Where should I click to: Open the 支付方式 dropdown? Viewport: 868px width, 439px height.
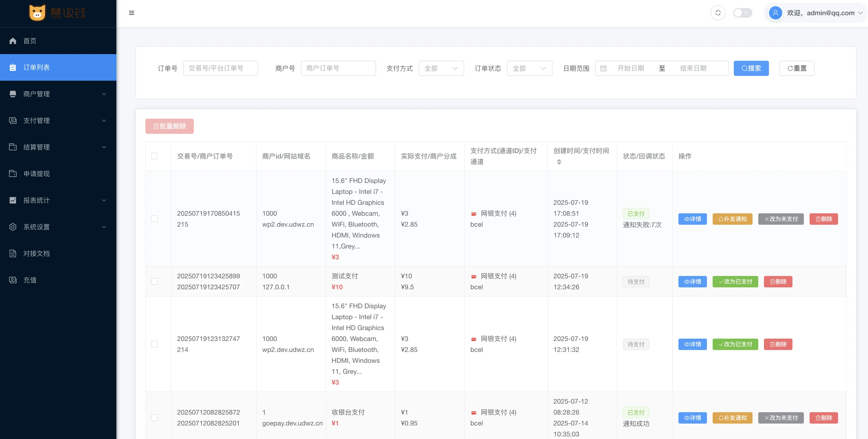(x=441, y=68)
